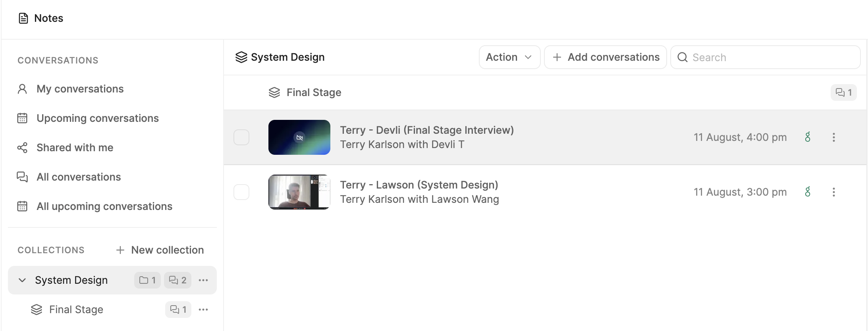Open the Action dropdown
The width and height of the screenshot is (868, 331).
(509, 57)
